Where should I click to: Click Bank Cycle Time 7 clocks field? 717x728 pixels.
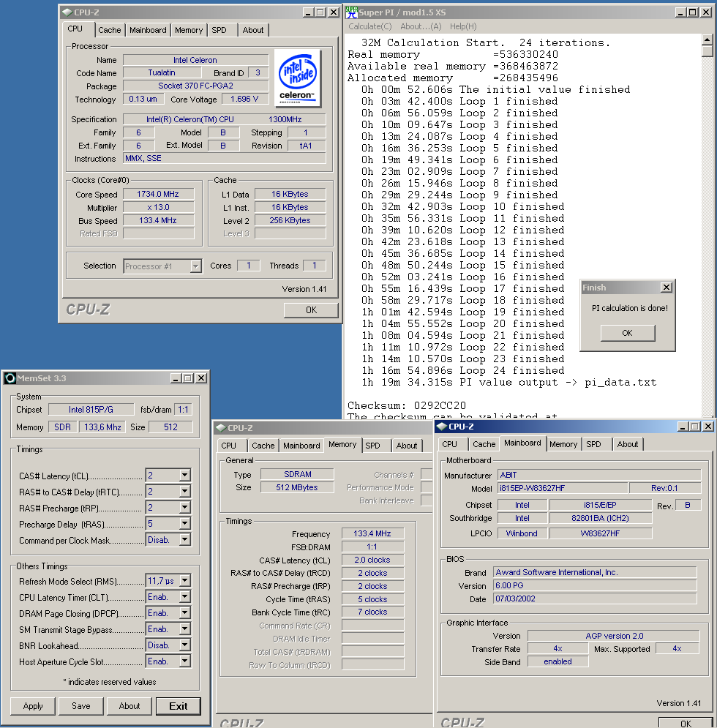[372, 612]
